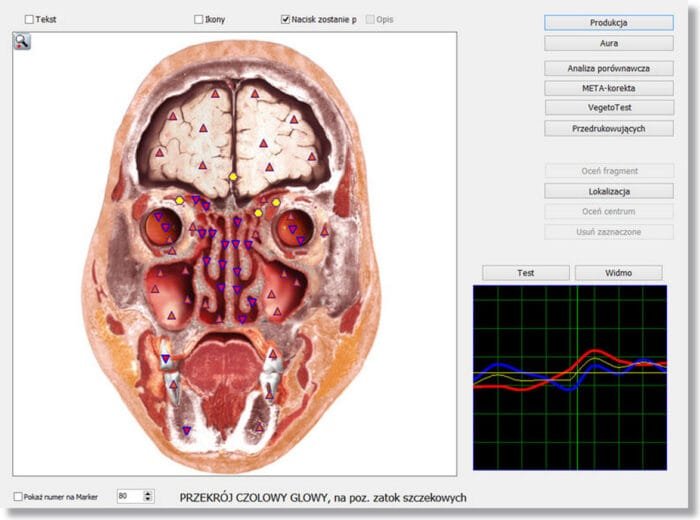This screenshot has width=700, height=520.
Task: Open the Produkcja button
Action: (x=608, y=22)
